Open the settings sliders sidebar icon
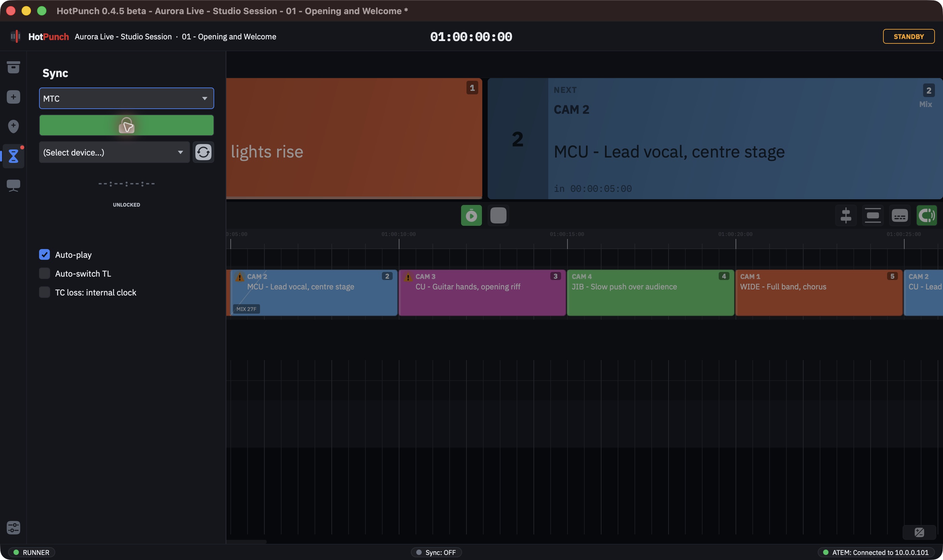Image resolution: width=943 pixels, height=560 pixels. click(x=13, y=528)
